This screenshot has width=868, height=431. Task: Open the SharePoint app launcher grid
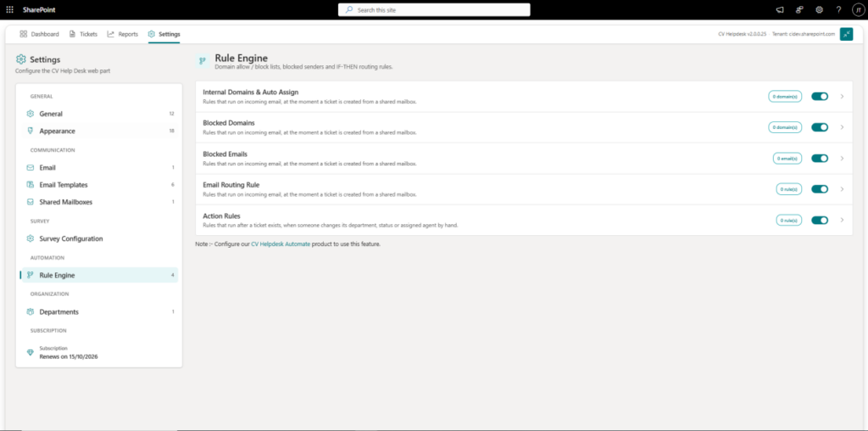tap(9, 9)
